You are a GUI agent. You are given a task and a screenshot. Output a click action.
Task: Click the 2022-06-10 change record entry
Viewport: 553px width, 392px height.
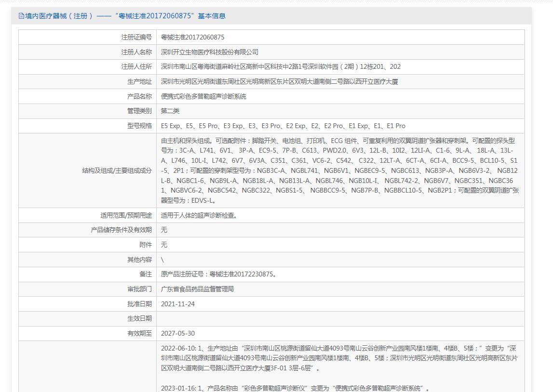(x=339, y=358)
